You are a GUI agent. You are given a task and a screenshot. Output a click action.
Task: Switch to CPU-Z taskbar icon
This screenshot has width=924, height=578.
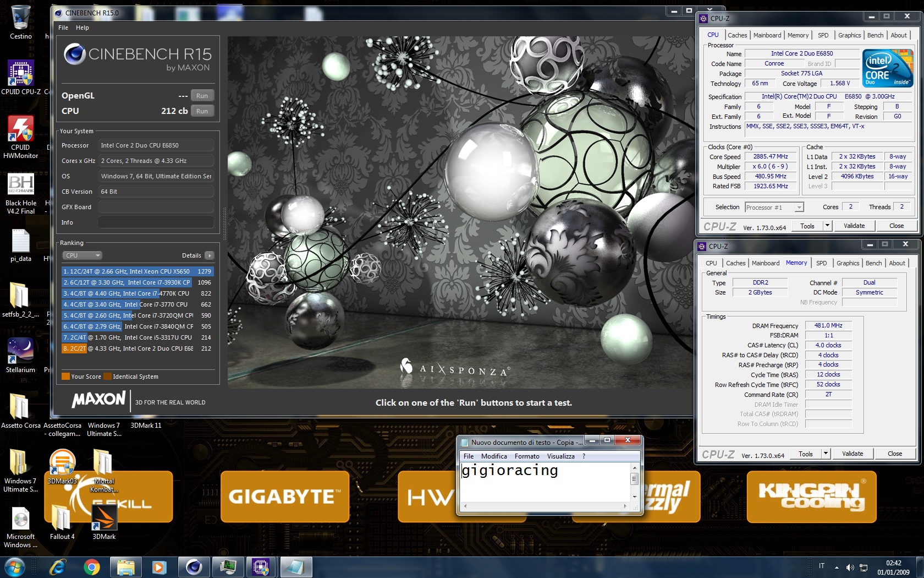coord(261,567)
